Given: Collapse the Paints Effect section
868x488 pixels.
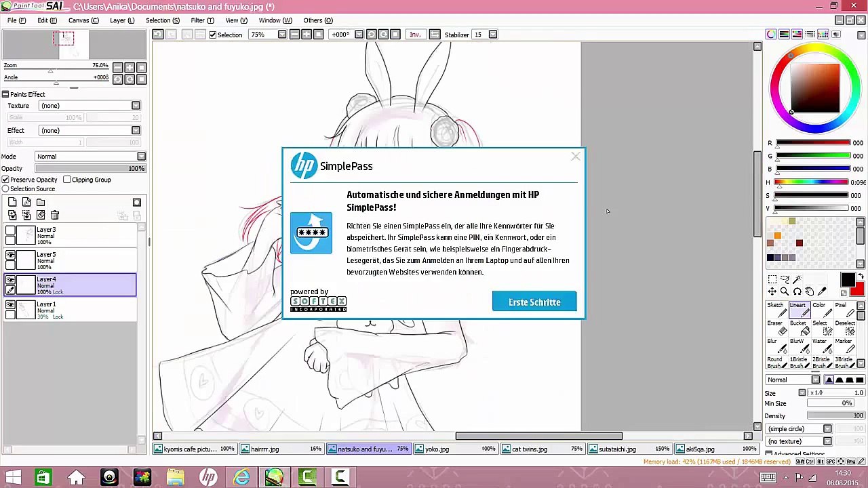Looking at the screenshot, I should click(x=5, y=94).
